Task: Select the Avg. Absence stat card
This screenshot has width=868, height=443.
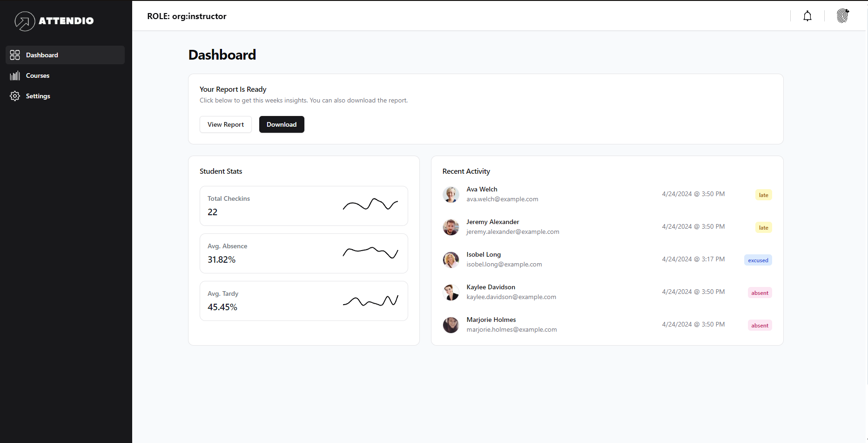Action: pyautogui.click(x=303, y=253)
